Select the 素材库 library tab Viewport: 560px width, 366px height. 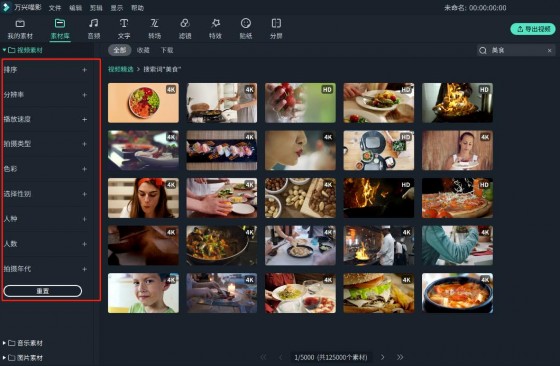pos(60,29)
